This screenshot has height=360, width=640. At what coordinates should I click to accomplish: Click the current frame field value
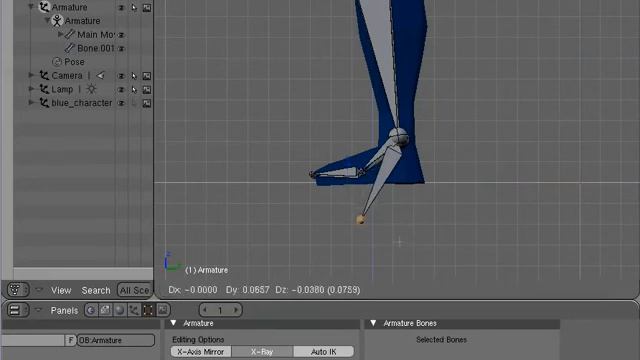[x=220, y=310]
